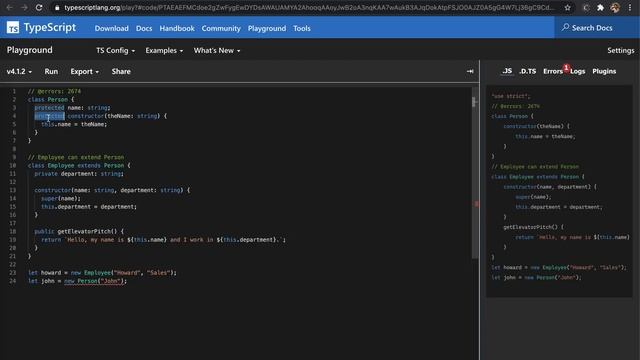Open the Community navigation link
The width and height of the screenshot is (640, 360).
221,28
